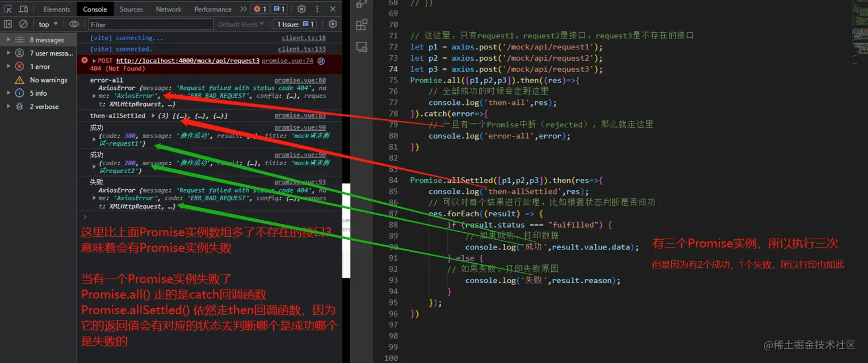Screen dimensions: 868x363
Task: Click line number 74 in VS Code gutter
Action: 393,69
